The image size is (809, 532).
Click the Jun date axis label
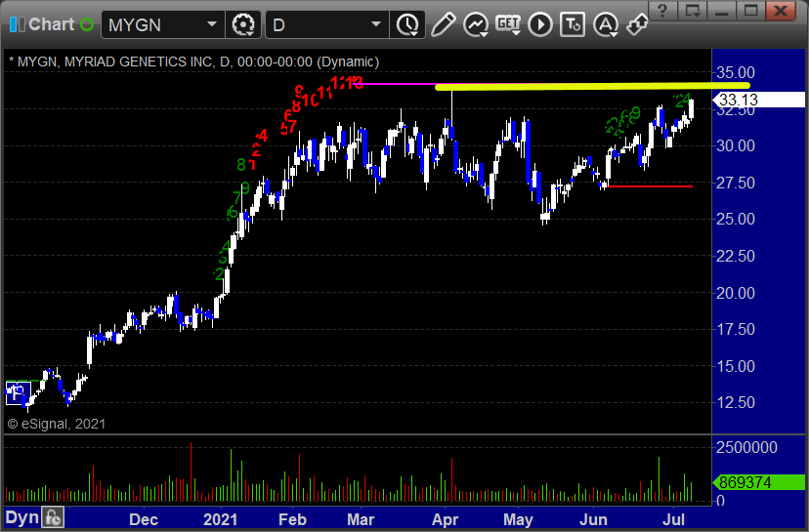coord(593,519)
